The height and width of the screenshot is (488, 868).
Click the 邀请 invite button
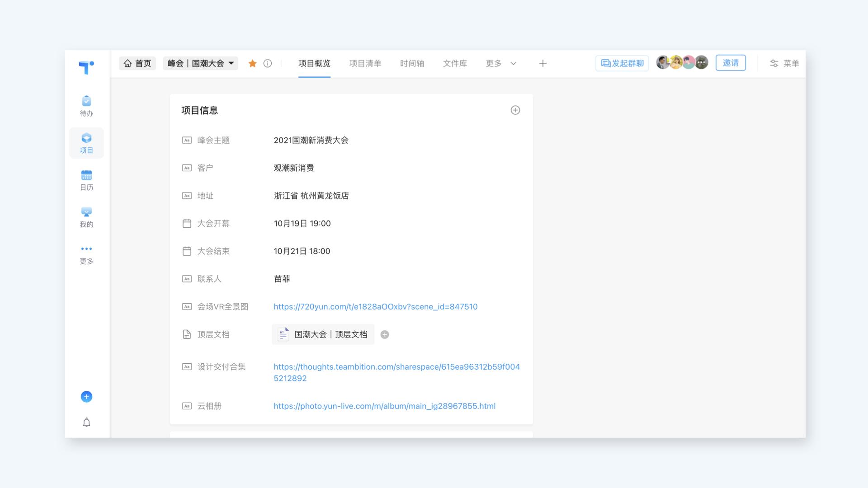[730, 63]
